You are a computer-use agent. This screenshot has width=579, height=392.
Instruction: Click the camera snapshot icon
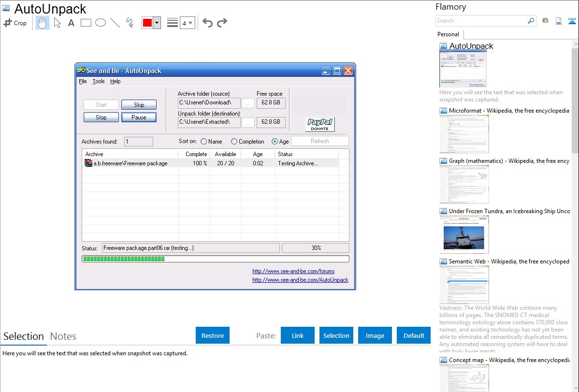tap(545, 21)
